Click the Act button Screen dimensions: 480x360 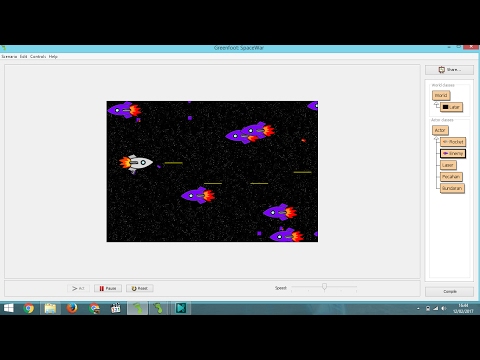pyautogui.click(x=78, y=288)
